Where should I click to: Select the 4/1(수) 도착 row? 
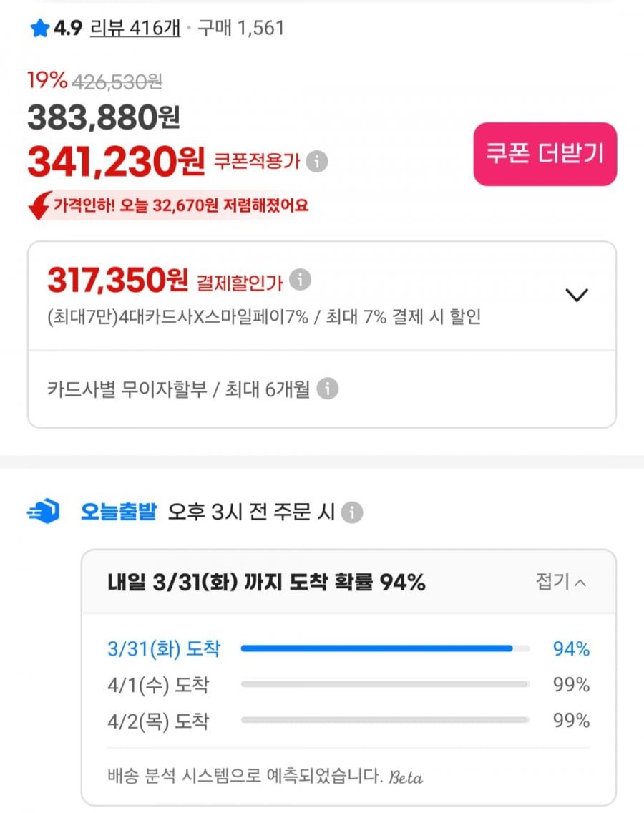click(x=158, y=685)
